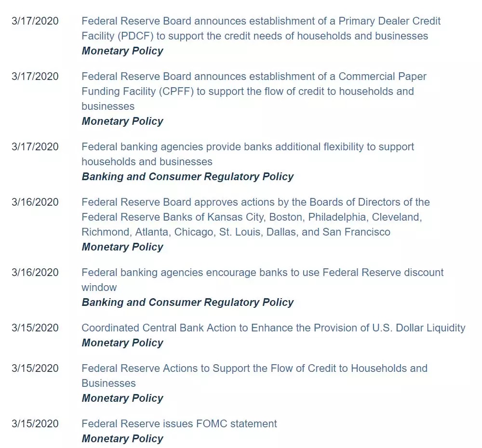This screenshot has height=448, width=482.
Task: Open Federal Reserve issues FOMC statement link
Action: tap(179, 424)
